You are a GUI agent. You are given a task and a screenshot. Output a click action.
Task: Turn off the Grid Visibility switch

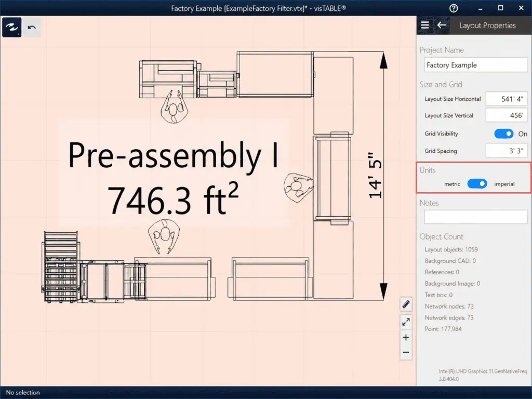coord(503,134)
